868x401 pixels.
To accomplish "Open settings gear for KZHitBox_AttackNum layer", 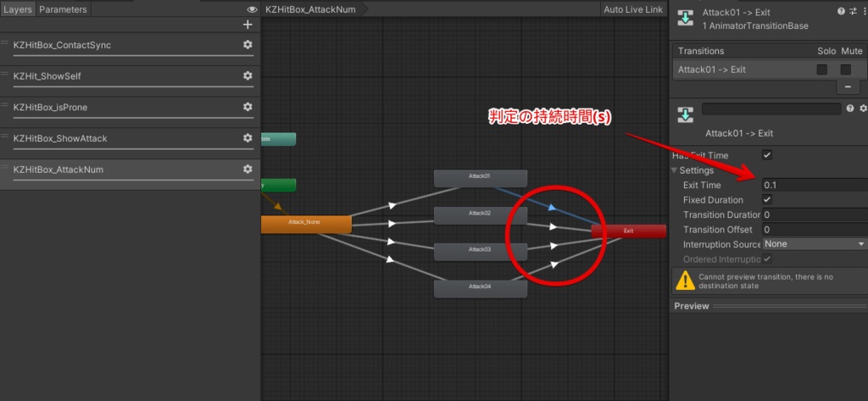I will click(248, 169).
